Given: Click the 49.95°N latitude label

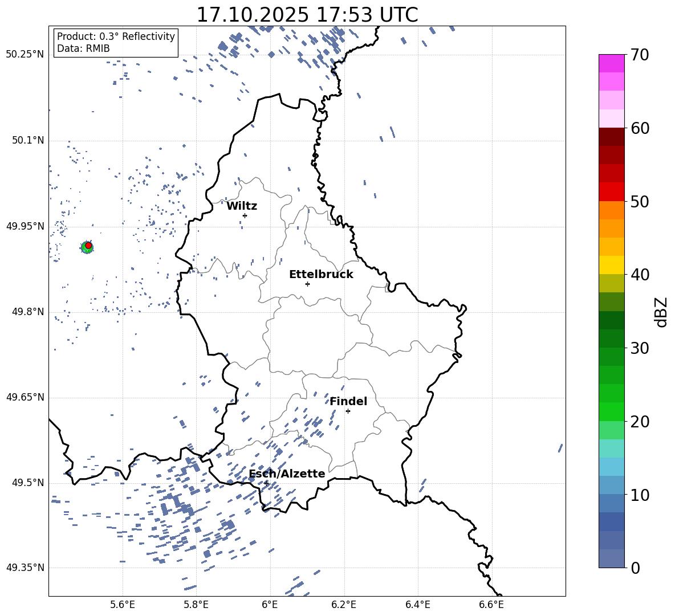Looking at the screenshot, I should pos(25,226).
